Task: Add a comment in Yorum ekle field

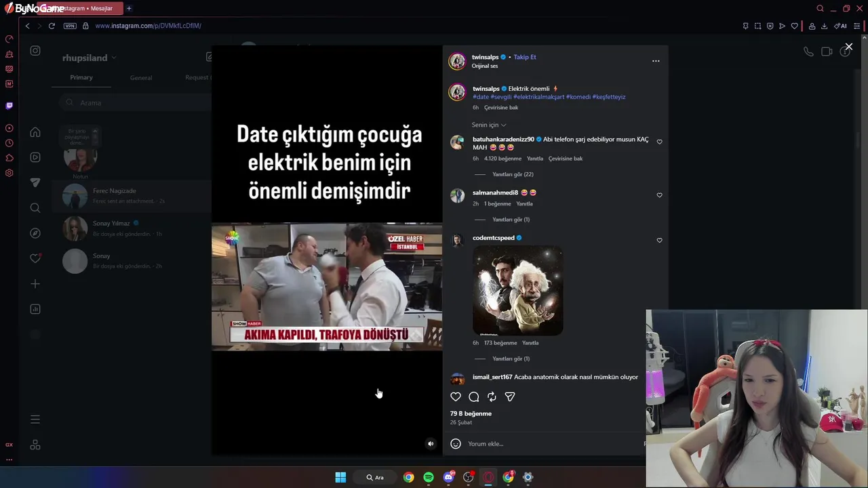Action: coord(553,443)
